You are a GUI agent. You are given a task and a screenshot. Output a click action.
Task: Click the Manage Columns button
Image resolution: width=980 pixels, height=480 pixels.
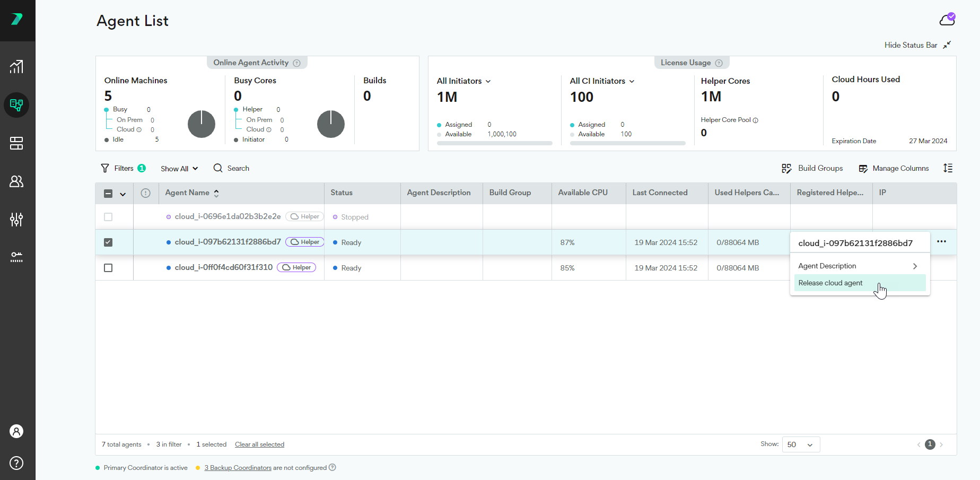(x=894, y=168)
